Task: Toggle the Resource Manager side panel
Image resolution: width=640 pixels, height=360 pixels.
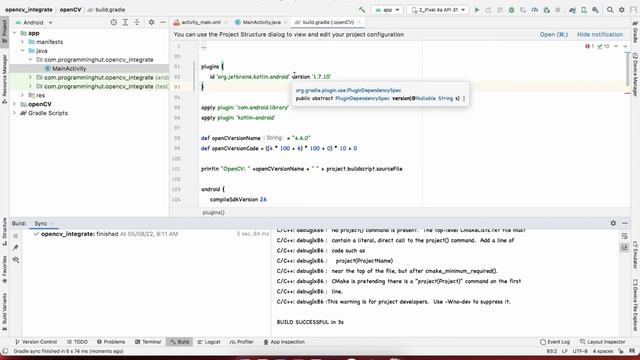Action: (x=4, y=79)
